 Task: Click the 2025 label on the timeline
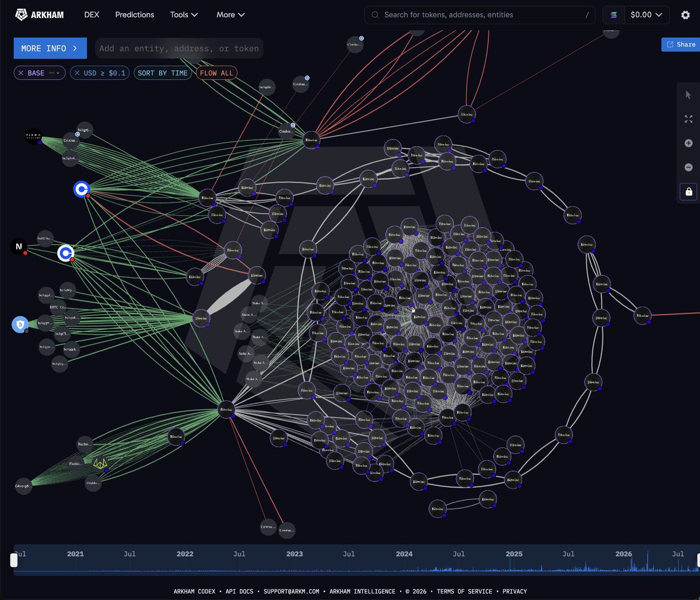point(514,554)
